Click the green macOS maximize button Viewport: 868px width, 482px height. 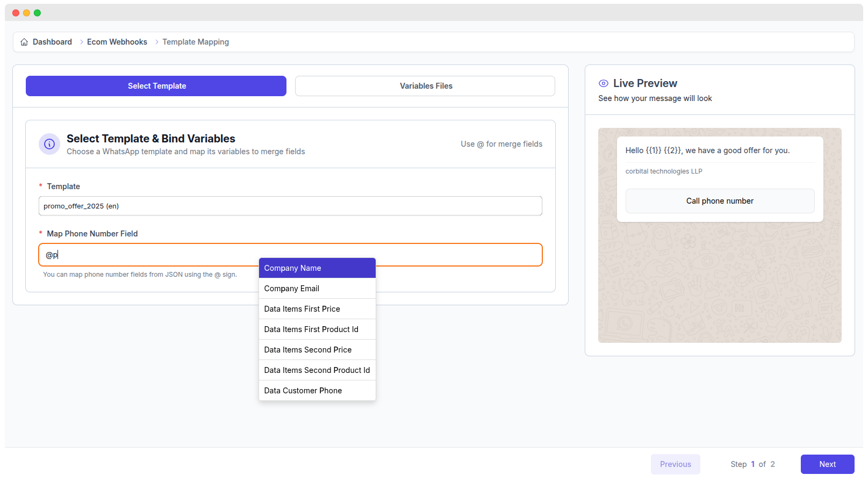click(x=37, y=13)
